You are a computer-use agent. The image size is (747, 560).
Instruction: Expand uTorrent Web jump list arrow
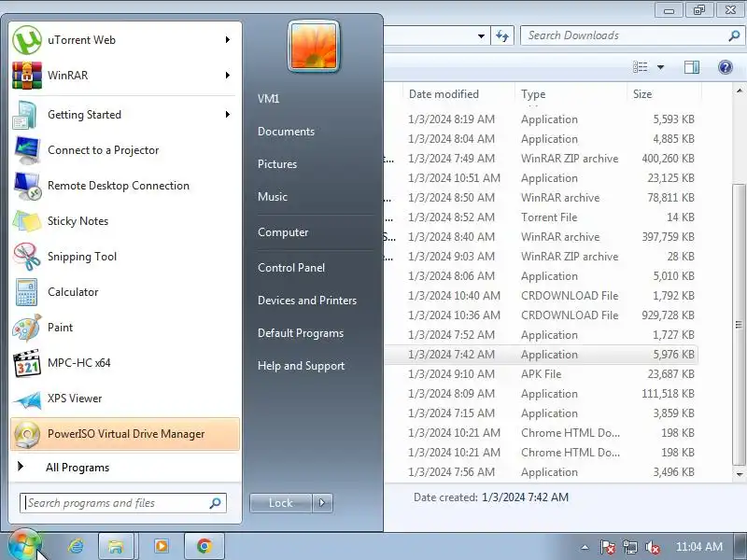pyautogui.click(x=228, y=40)
